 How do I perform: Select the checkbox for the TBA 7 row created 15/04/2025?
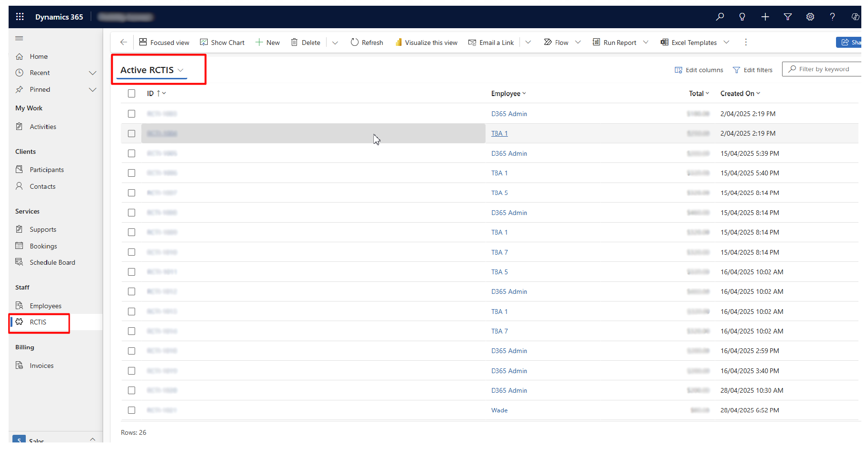[131, 252]
